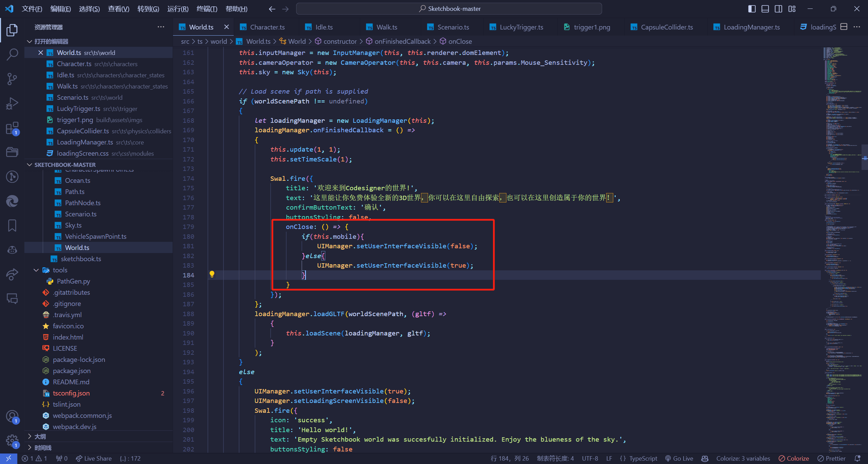Start Go Live server

[679, 459]
